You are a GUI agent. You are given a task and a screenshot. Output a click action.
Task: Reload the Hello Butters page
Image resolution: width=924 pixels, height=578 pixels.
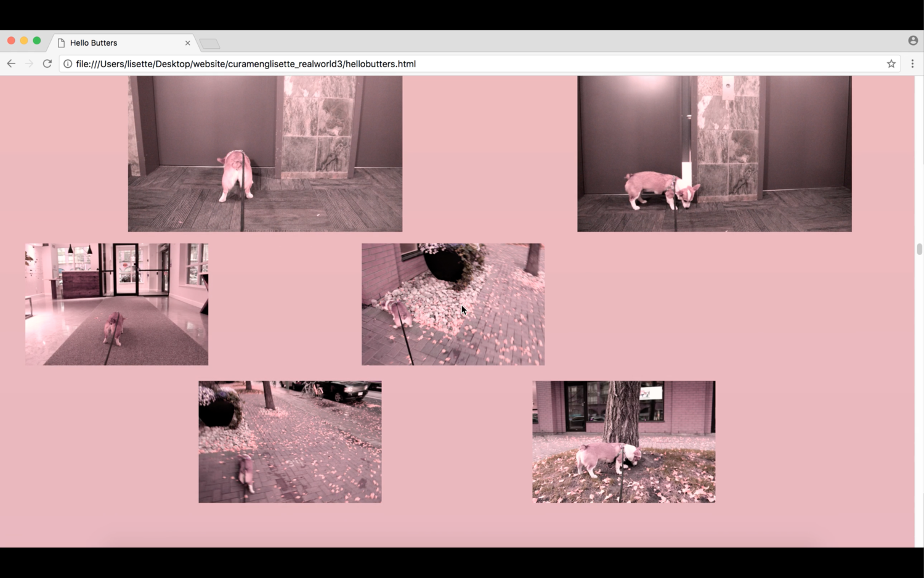point(47,63)
